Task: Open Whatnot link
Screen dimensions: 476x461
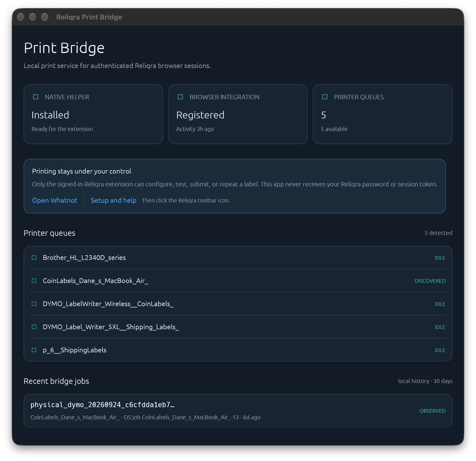Action: [55, 200]
